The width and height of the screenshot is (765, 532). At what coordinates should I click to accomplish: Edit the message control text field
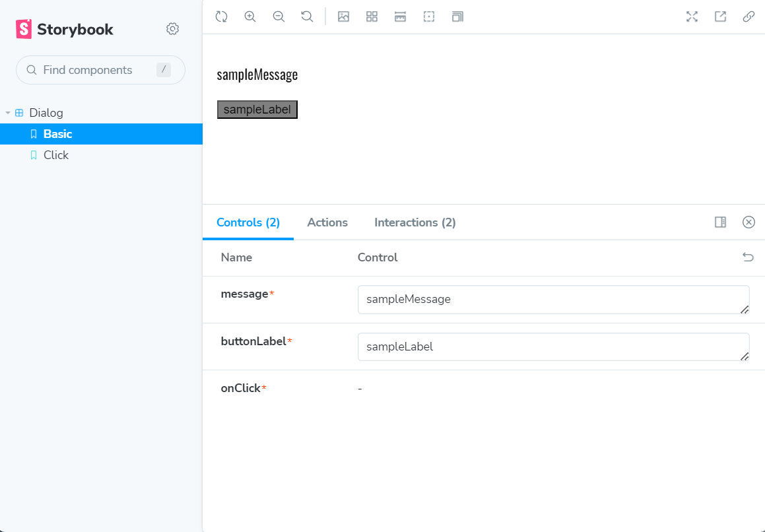(x=553, y=299)
